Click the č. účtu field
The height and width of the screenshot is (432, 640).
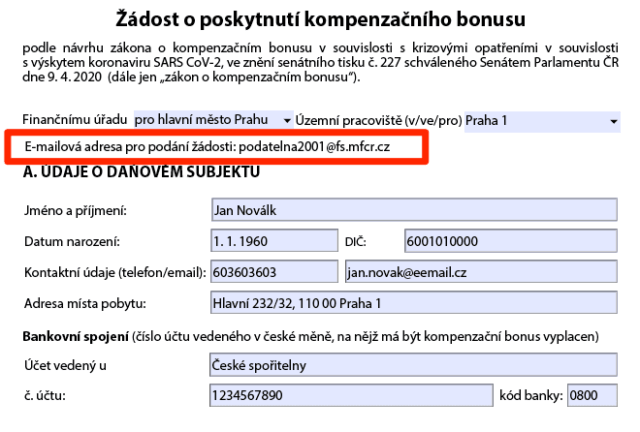[x=351, y=395]
